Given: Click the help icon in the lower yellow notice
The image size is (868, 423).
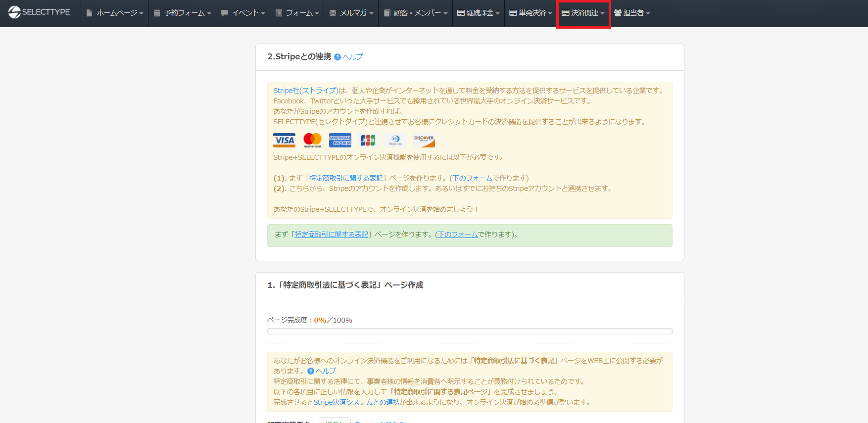Looking at the screenshot, I should pos(311,371).
